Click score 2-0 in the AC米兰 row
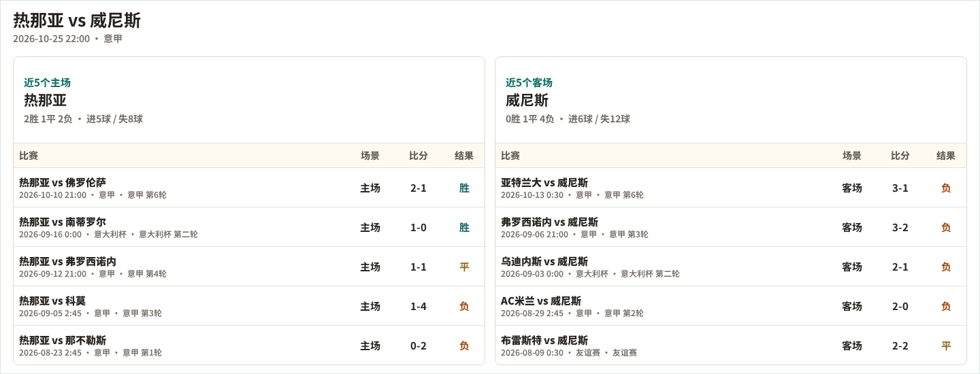Screen dimensions: 980x374 [900, 306]
